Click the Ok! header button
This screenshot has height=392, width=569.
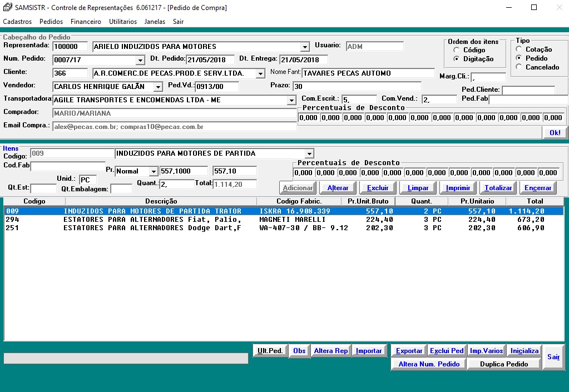[555, 133]
